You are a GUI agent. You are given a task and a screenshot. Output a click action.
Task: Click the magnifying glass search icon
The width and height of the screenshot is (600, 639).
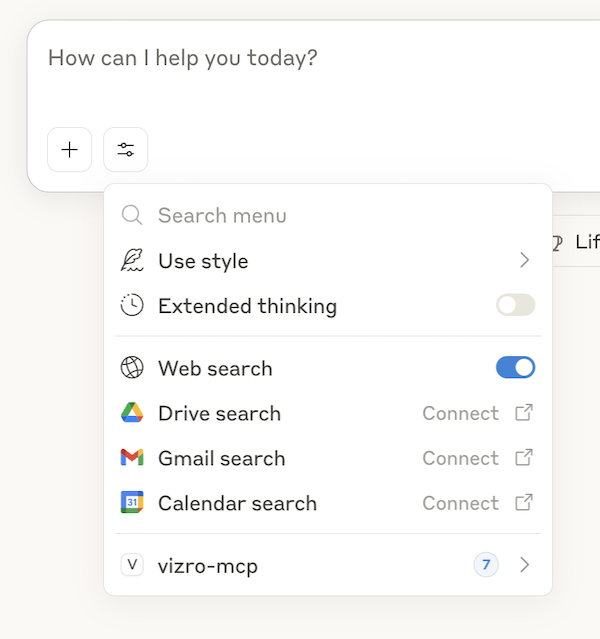132,215
